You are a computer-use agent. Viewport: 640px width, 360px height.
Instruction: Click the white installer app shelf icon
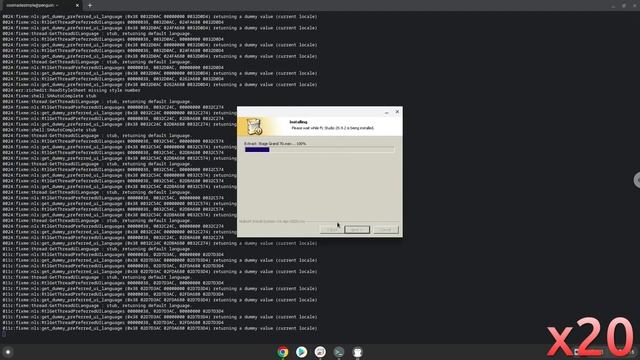pyautogui.click(x=358, y=352)
